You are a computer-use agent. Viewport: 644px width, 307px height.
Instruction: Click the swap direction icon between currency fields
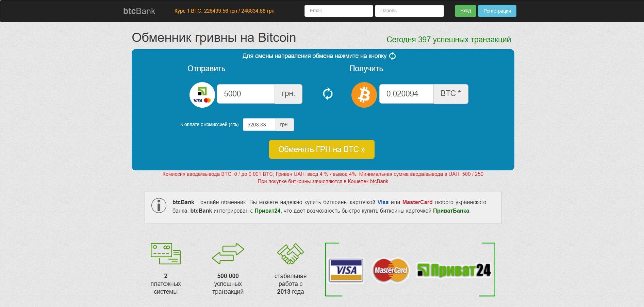pyautogui.click(x=328, y=94)
